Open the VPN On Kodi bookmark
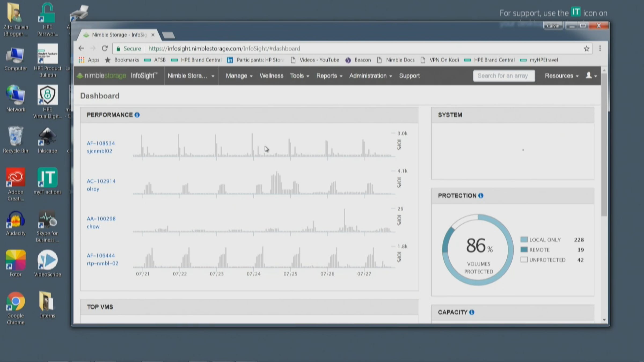 click(440, 60)
